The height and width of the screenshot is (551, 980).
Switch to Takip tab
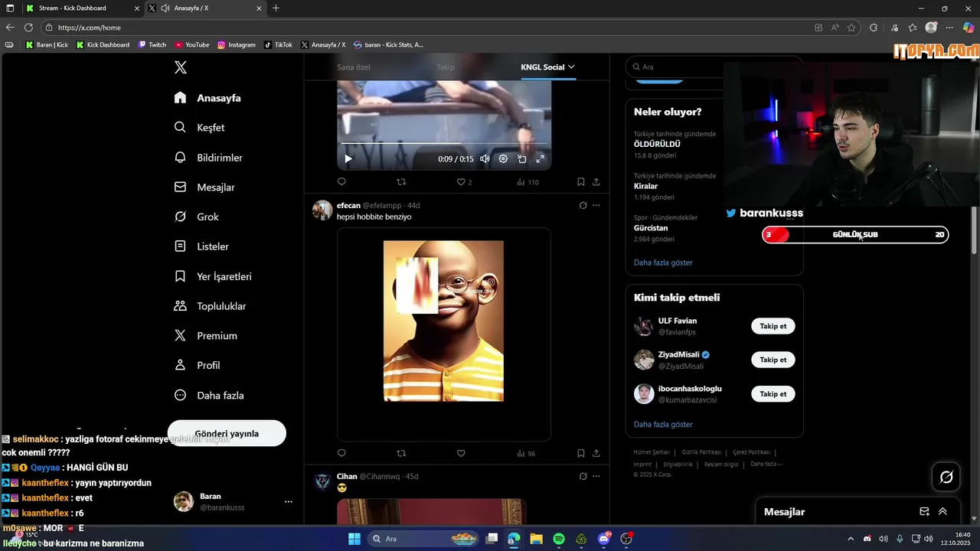(446, 67)
